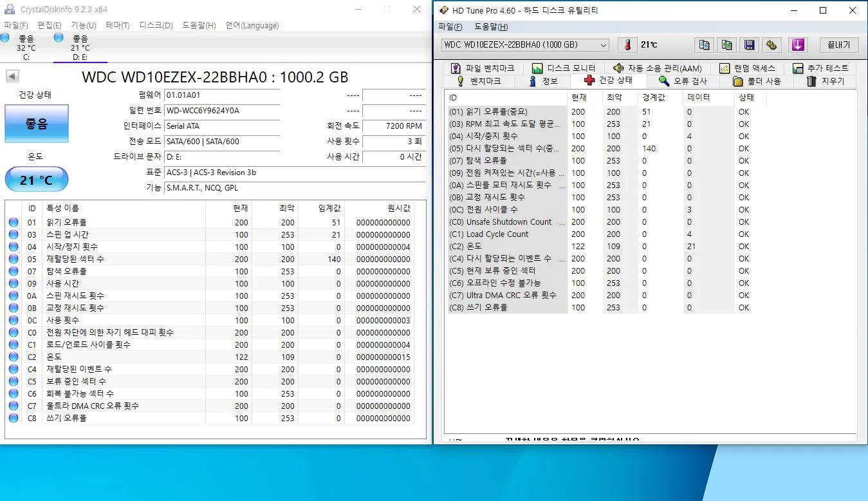The height and width of the screenshot is (501, 868).
Task: Save screenshot using floppy disk icon
Action: pos(750,45)
